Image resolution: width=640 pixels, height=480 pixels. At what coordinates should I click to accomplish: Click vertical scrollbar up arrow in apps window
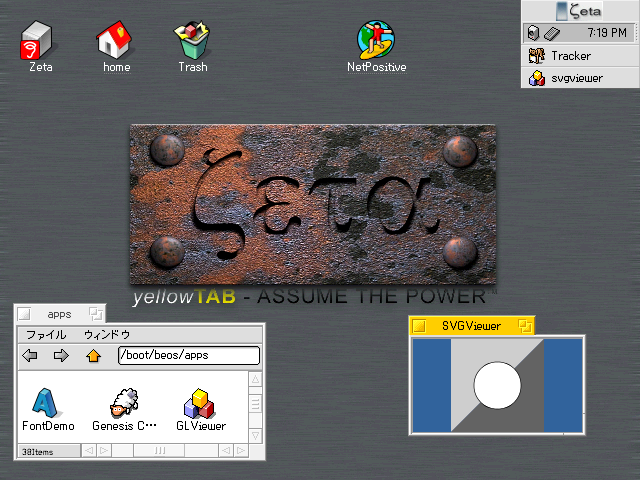pos(255,379)
